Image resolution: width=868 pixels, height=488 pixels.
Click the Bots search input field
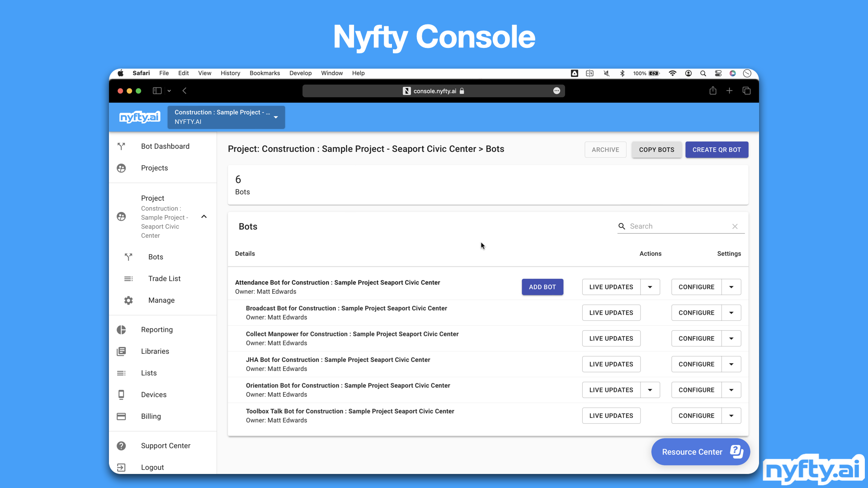pos(678,226)
